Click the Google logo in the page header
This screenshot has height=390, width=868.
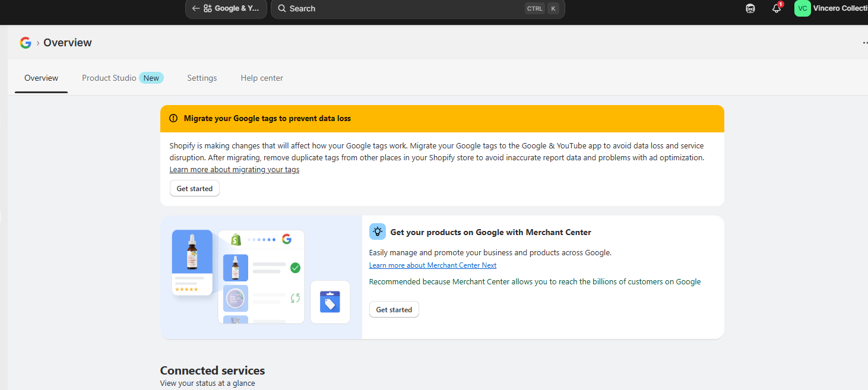(26, 43)
